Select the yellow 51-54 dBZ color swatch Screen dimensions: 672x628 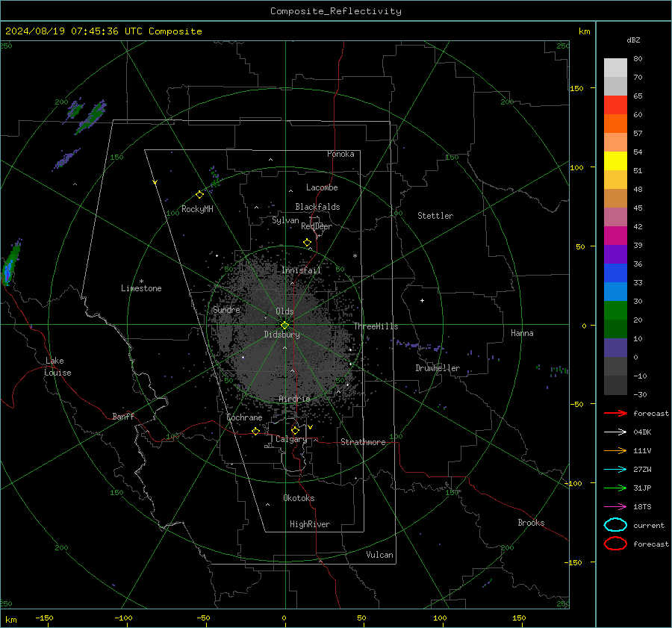coord(615,161)
